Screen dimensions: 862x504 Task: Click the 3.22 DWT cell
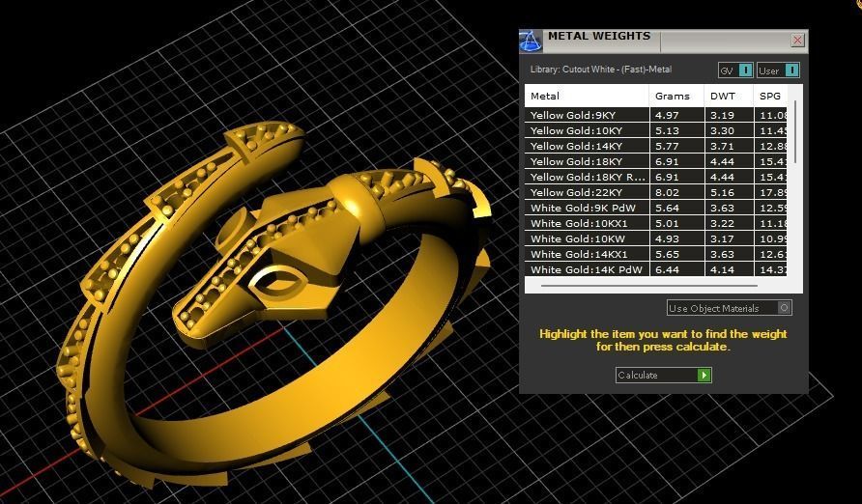click(x=729, y=223)
